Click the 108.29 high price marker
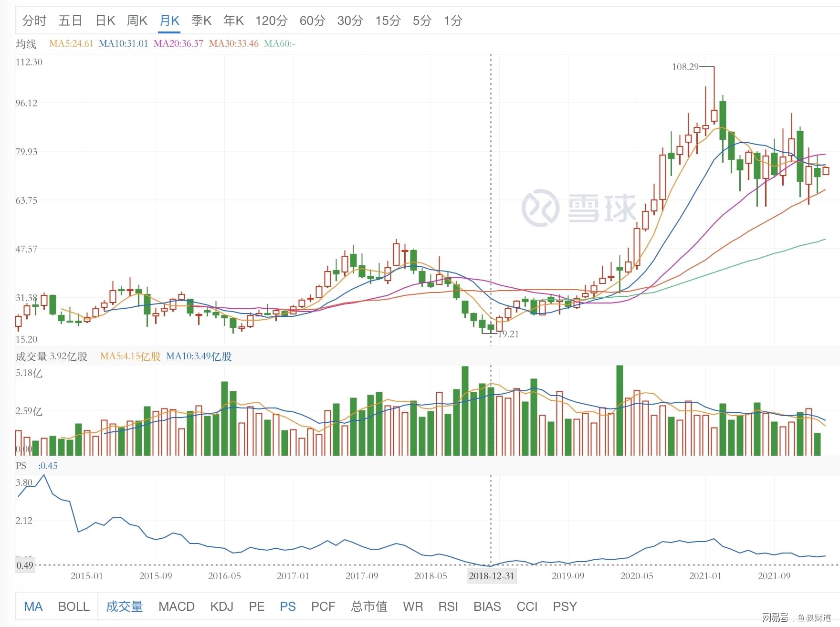This screenshot has width=840, height=627. click(685, 67)
